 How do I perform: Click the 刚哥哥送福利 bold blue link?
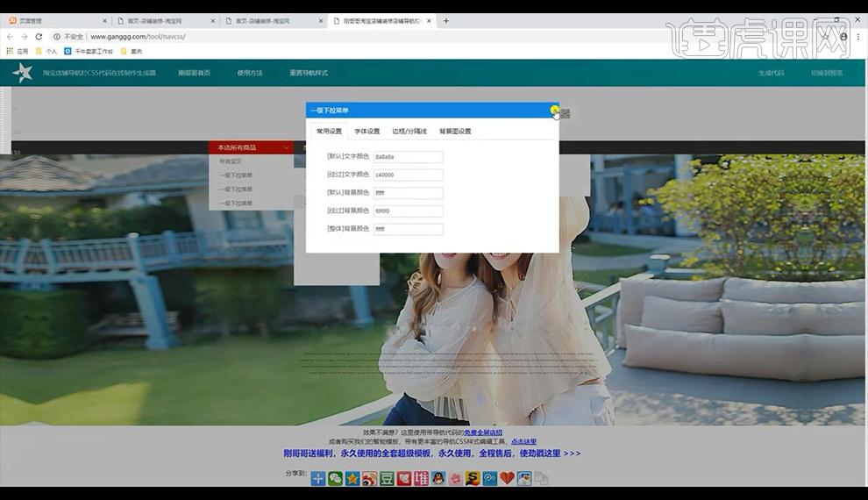coord(431,454)
